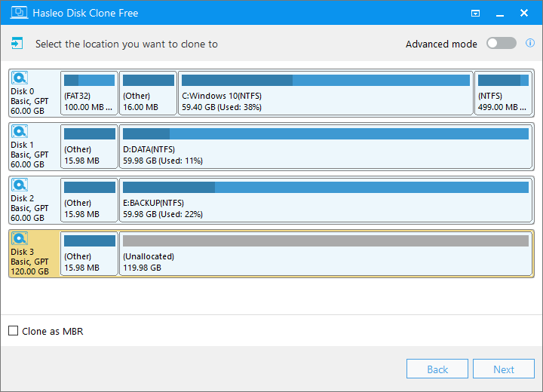
Task: Click '59.40 GB (Used: 38%)' text
Action: pos(222,107)
